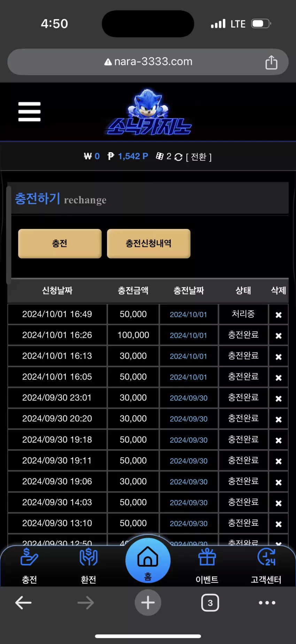Delete the 2024/10/01 16:49 request

tap(279, 315)
